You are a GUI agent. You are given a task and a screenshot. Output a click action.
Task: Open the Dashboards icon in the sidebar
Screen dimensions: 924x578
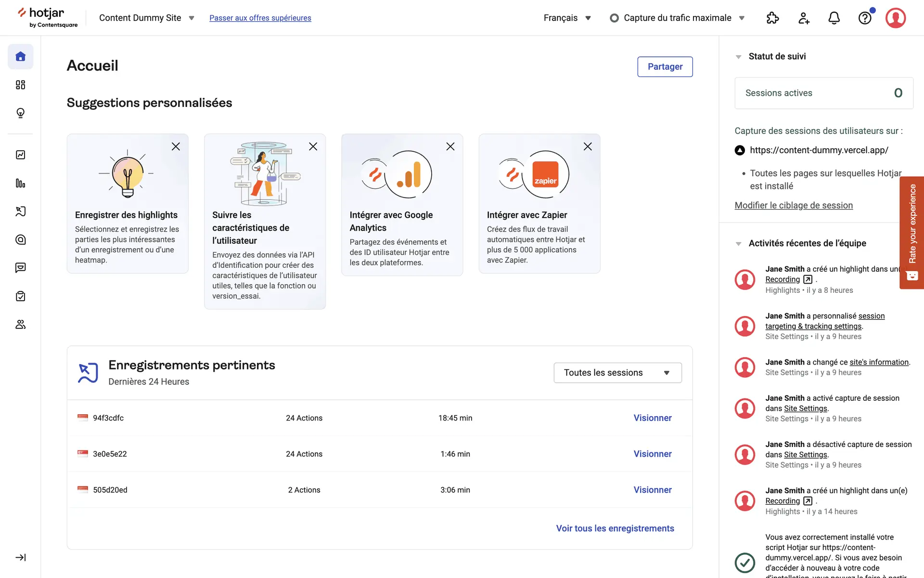click(20, 85)
